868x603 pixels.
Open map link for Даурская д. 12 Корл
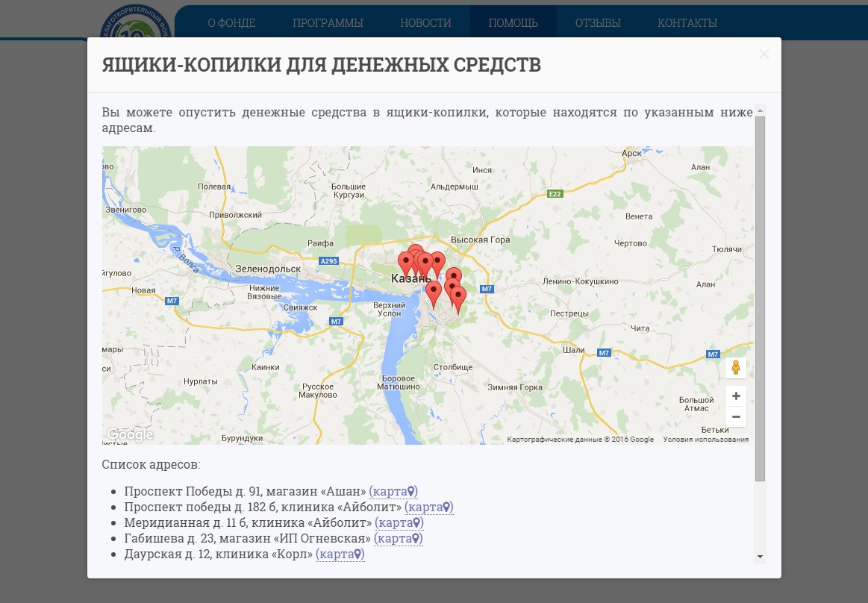pos(340,554)
